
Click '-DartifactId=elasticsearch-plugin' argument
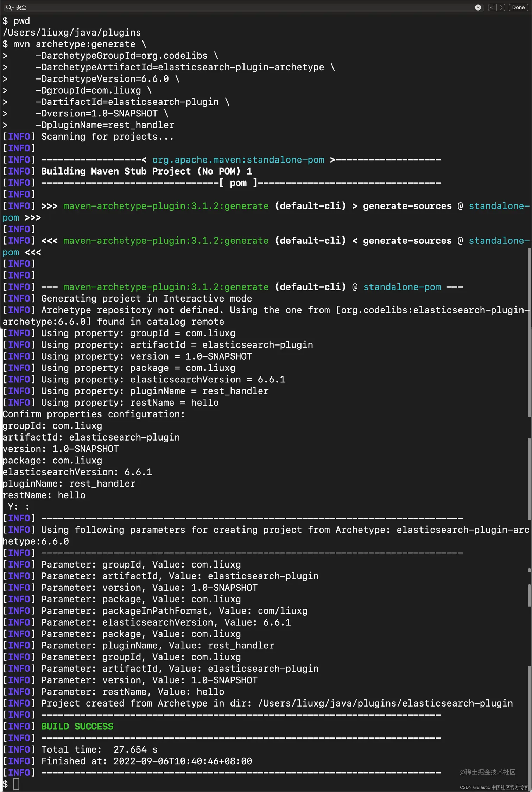pyautogui.click(x=127, y=102)
